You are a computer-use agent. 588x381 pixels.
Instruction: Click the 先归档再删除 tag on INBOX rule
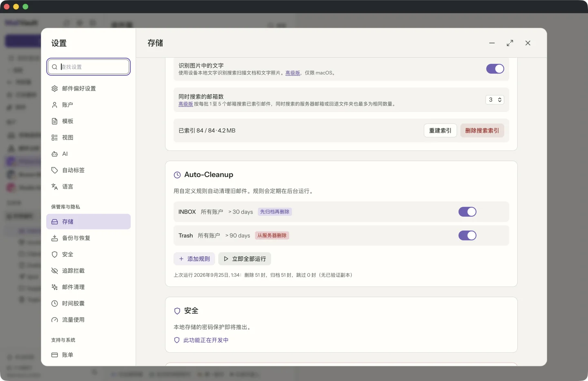pyautogui.click(x=275, y=212)
